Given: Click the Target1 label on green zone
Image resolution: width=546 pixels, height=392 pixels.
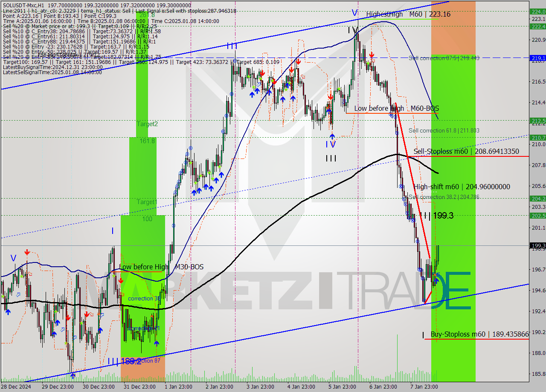Looking at the screenshot, I should tap(147, 202).
